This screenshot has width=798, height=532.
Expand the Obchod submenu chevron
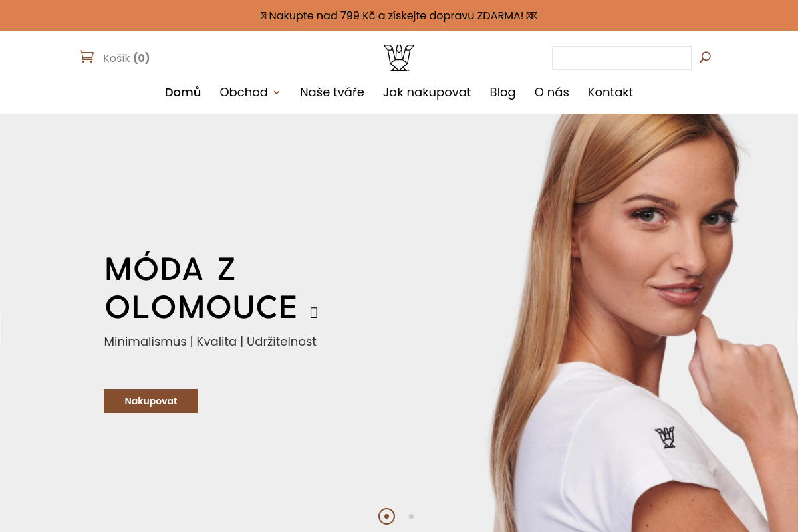tap(277, 92)
